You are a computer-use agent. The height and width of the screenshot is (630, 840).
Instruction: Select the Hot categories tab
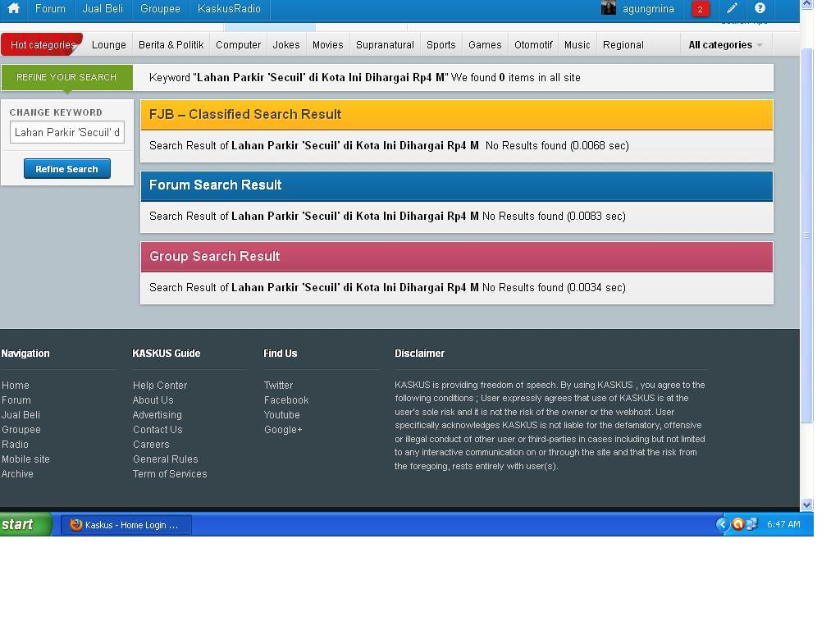tap(42, 44)
